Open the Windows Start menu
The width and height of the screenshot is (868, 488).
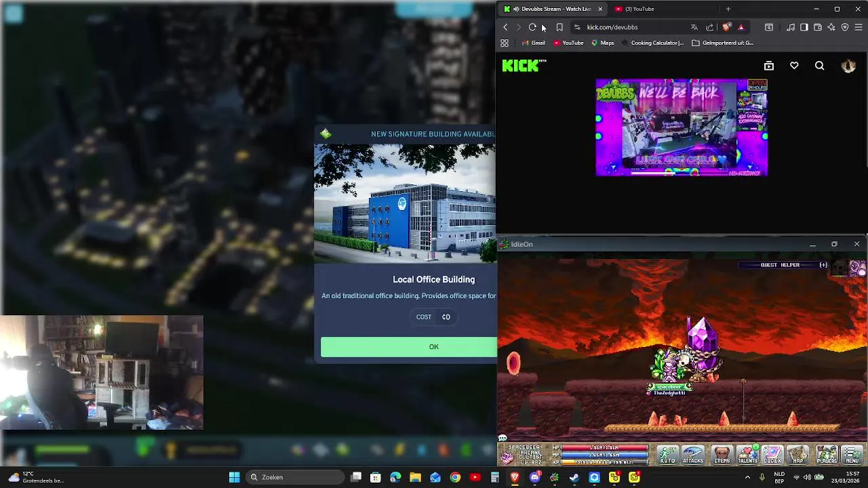[x=234, y=477]
